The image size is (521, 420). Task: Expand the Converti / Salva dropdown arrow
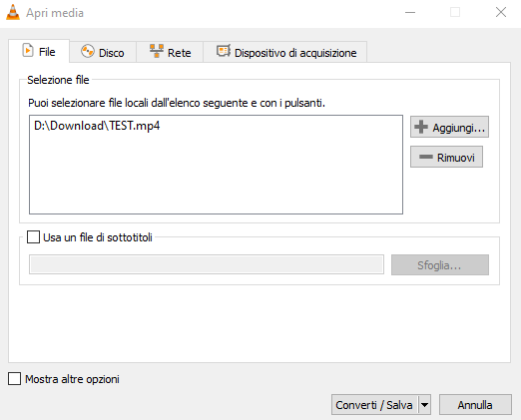pyautogui.click(x=424, y=405)
